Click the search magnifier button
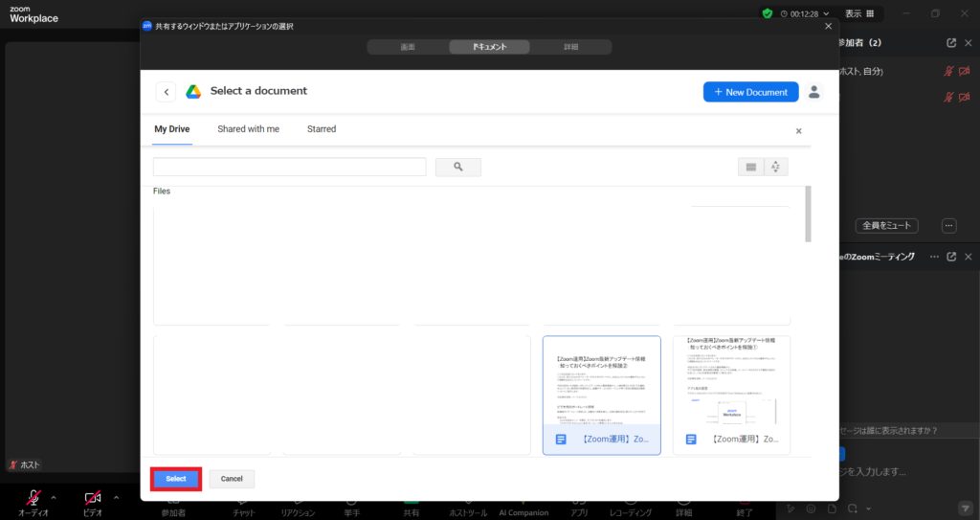Viewport: 980px width, 520px height. (x=458, y=167)
